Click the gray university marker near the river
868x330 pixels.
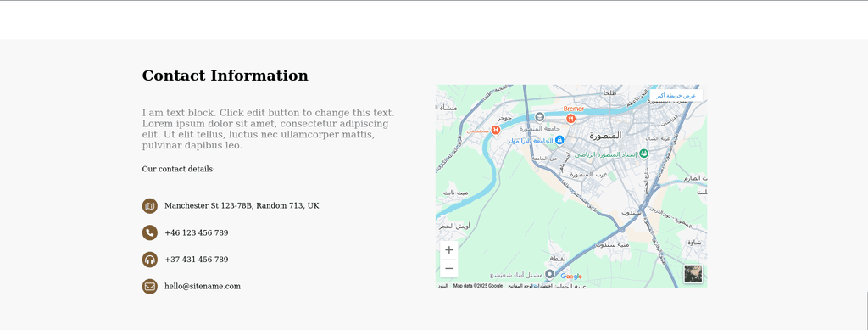click(x=540, y=117)
